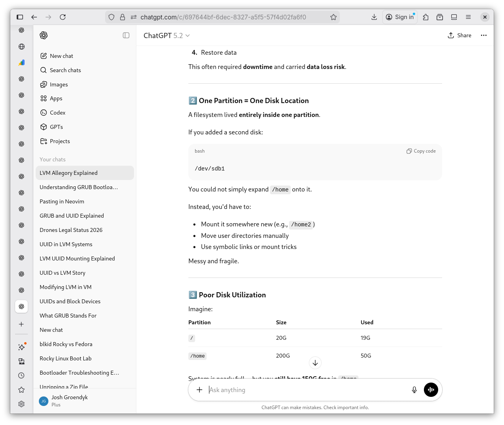Select the Projects sidebar item

[x=59, y=141]
